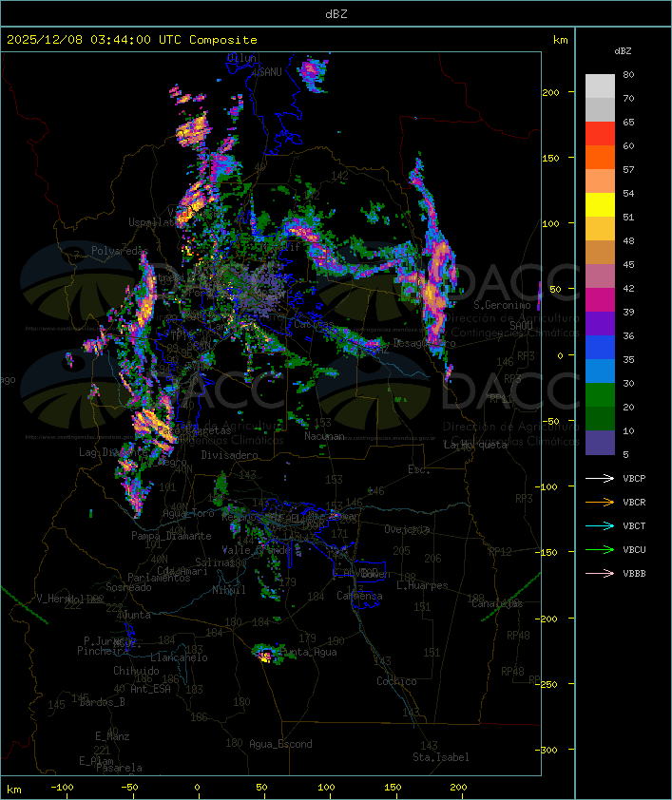The image size is (672, 800).
Task: Select the purple 36-39 dBZ swatch
Action: 600,323
